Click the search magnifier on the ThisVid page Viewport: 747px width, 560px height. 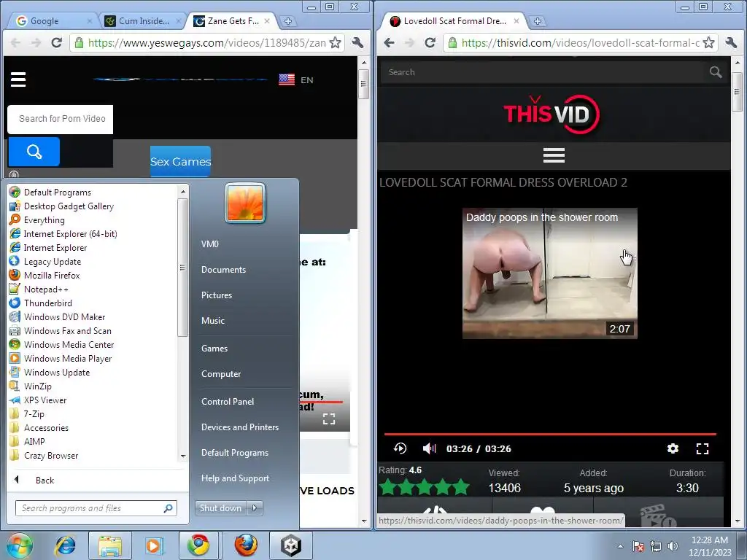pos(715,72)
